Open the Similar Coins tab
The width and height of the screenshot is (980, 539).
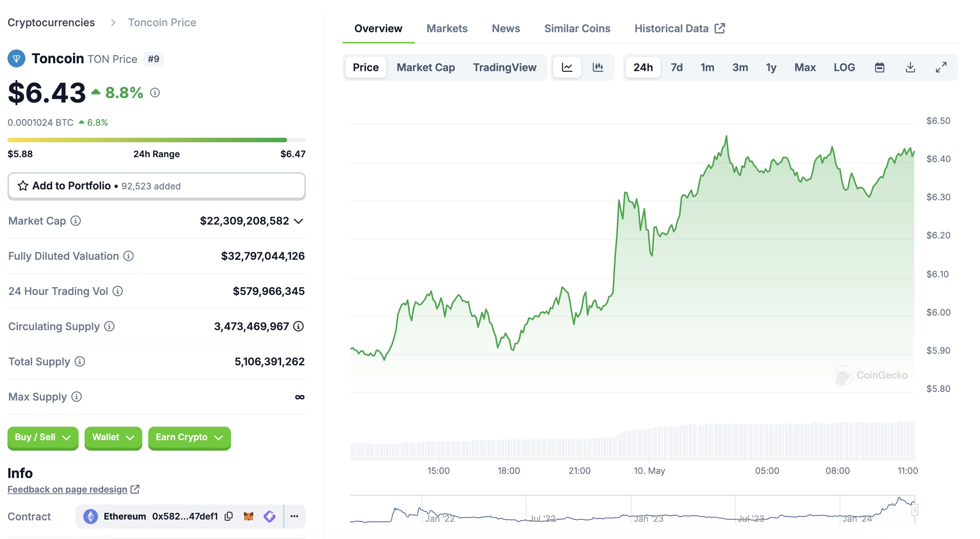coord(577,28)
